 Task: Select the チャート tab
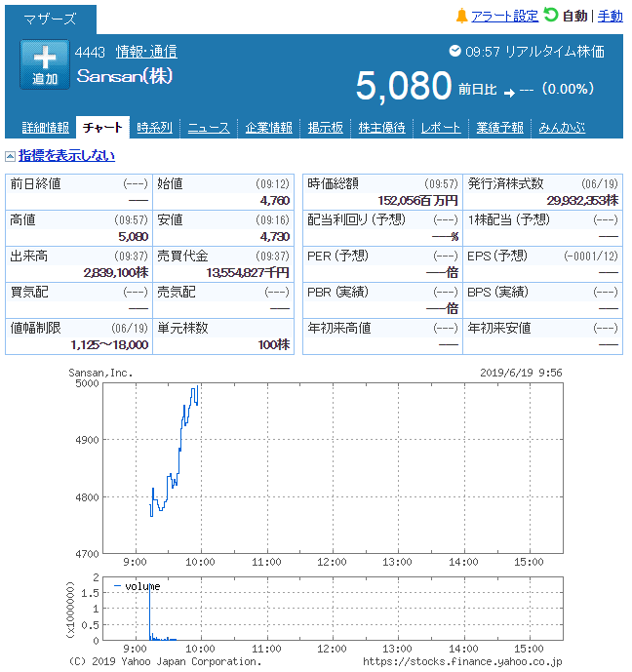click(102, 128)
